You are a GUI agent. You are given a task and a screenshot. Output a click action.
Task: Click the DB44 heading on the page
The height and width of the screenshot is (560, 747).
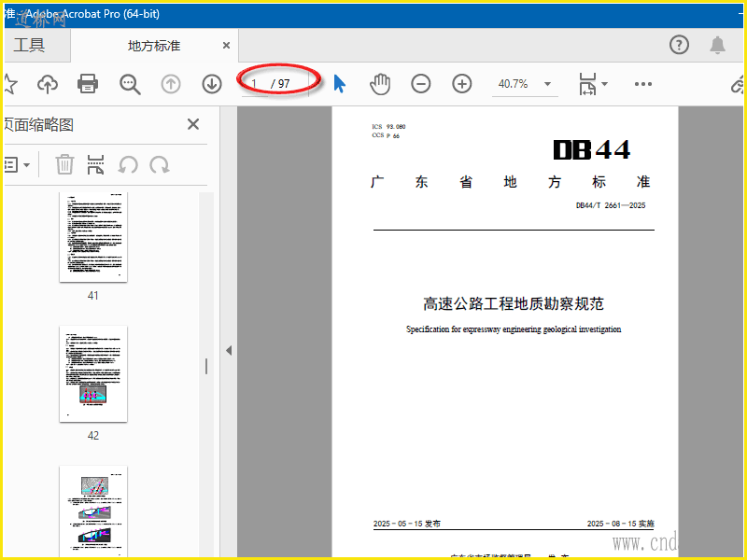click(x=592, y=150)
